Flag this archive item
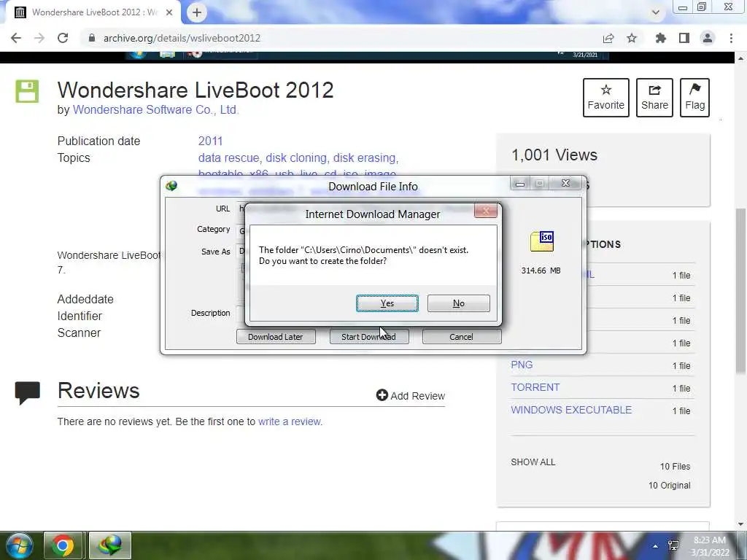The width and height of the screenshot is (747, 560). point(694,98)
